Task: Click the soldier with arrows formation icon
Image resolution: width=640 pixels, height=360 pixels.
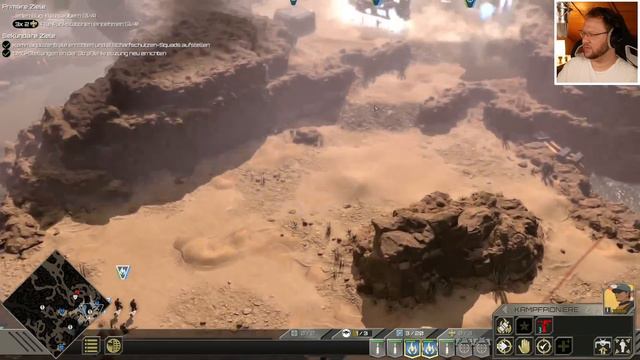Action: pos(623,347)
